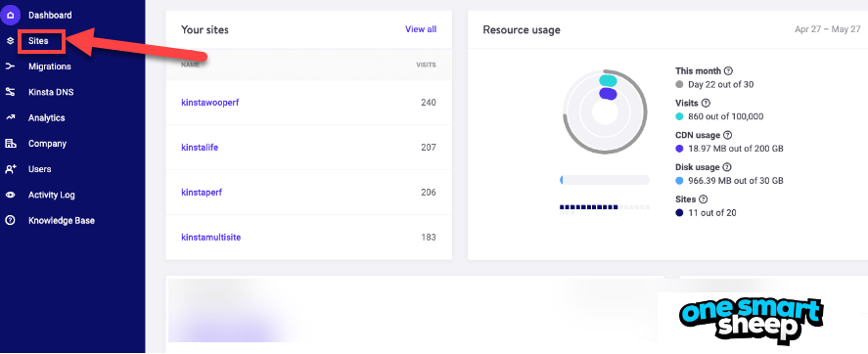Screen dimensions: 868x354
Task: Click the Resource usage heading
Action: pyautogui.click(x=522, y=30)
